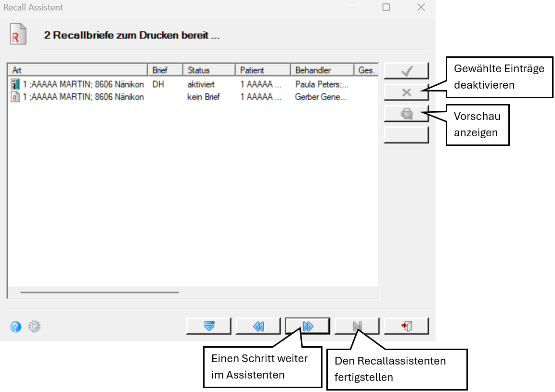Go one step forward in assistant
Screen dimensions: 555x392
[308, 326]
